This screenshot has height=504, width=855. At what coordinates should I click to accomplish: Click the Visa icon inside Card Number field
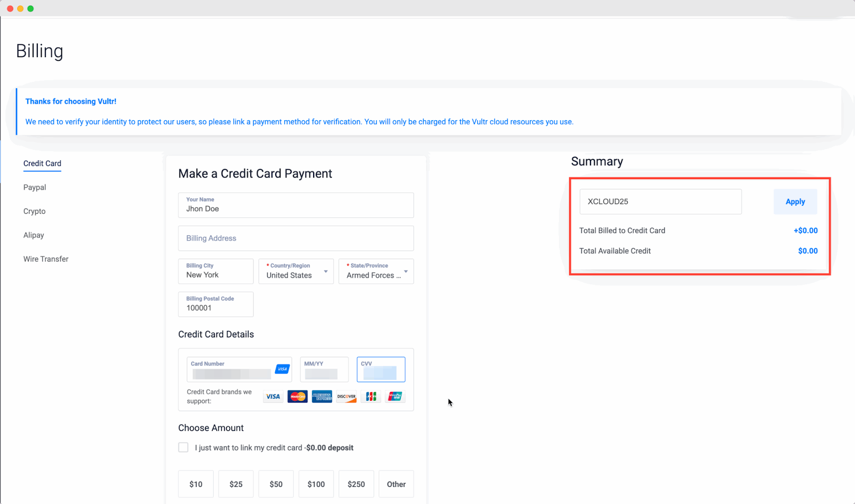coord(282,369)
